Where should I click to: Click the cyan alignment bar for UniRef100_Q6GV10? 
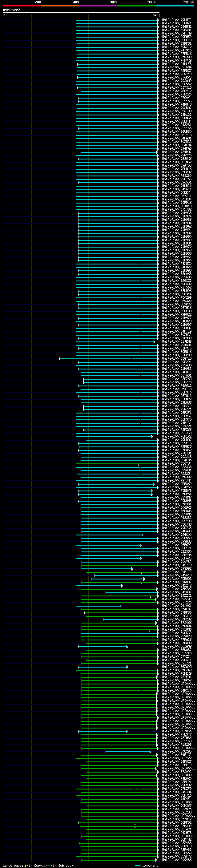(x=120, y=91)
